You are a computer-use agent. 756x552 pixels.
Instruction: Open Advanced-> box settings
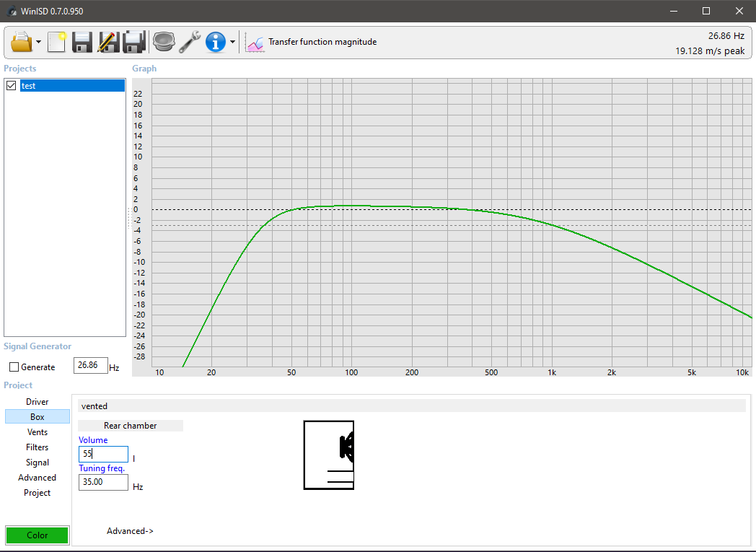coord(130,531)
